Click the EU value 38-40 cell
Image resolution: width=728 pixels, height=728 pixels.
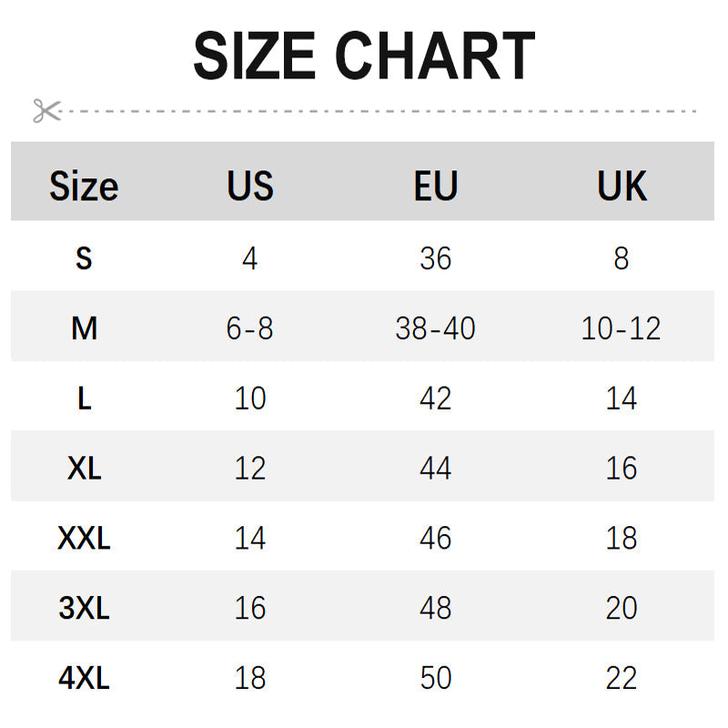[x=435, y=329]
